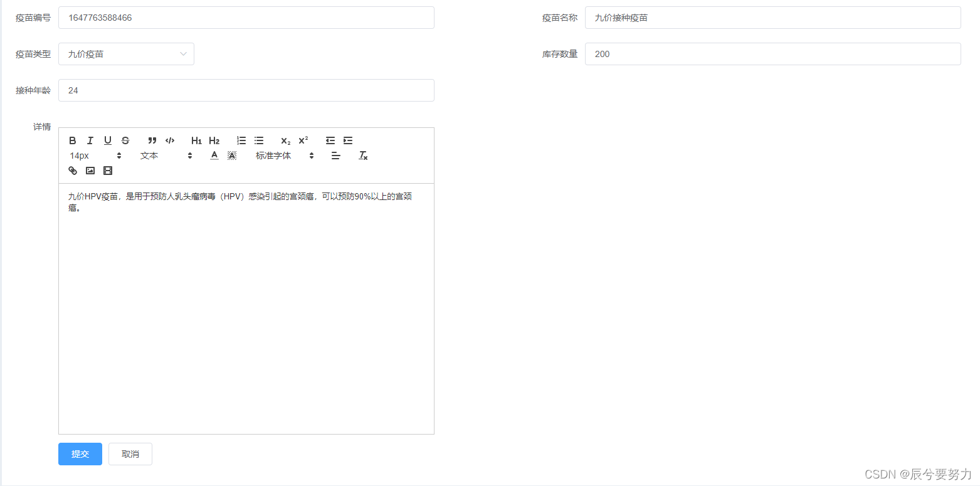Viewport: 980px width, 486px height.
Task: Expand the 疫苗类型 dropdown
Action: (126, 54)
